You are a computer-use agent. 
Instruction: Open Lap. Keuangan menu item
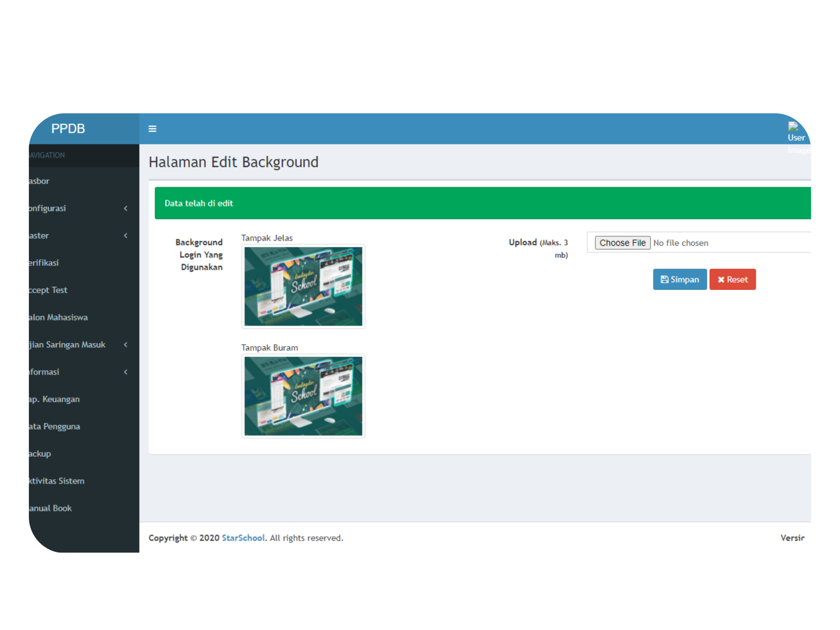54,399
